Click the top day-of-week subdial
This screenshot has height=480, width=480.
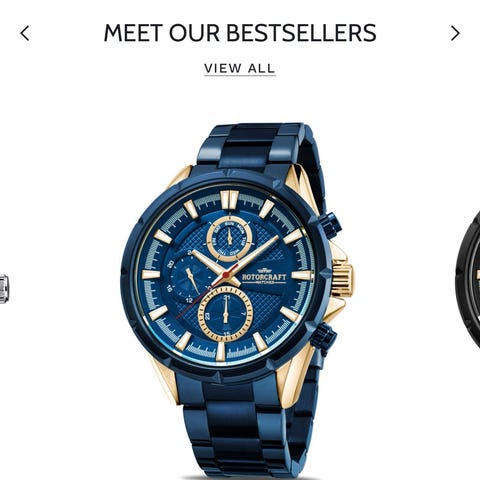point(229,239)
